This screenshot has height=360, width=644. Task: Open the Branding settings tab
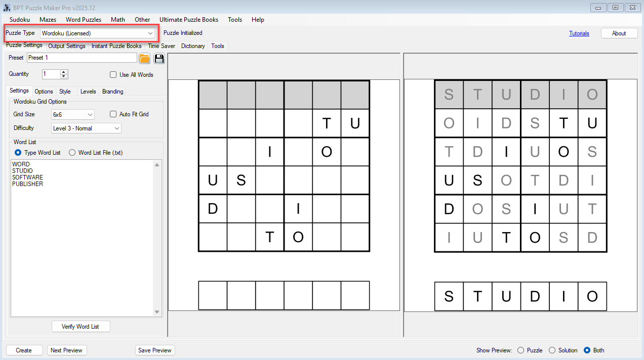[x=112, y=92]
